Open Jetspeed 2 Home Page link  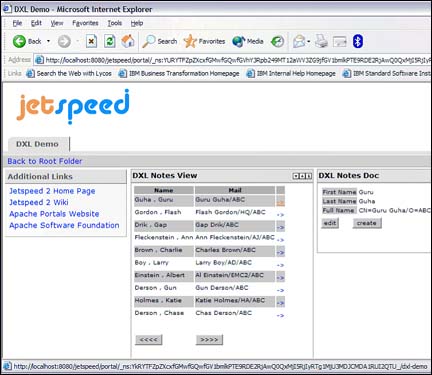52,191
